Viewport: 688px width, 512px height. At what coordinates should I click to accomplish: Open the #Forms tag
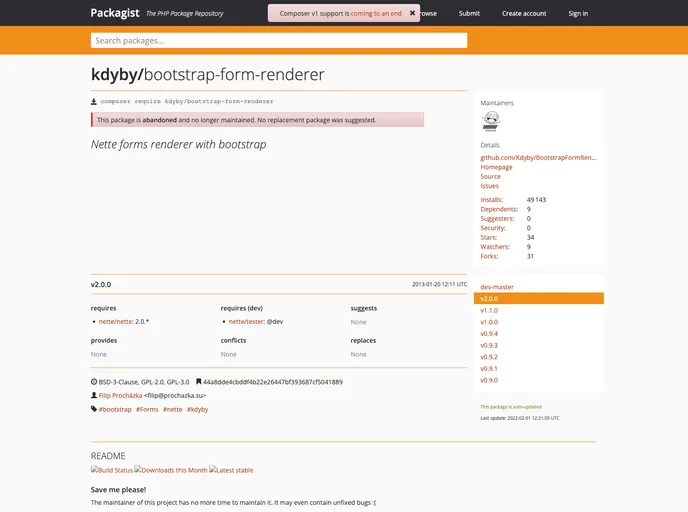147,409
